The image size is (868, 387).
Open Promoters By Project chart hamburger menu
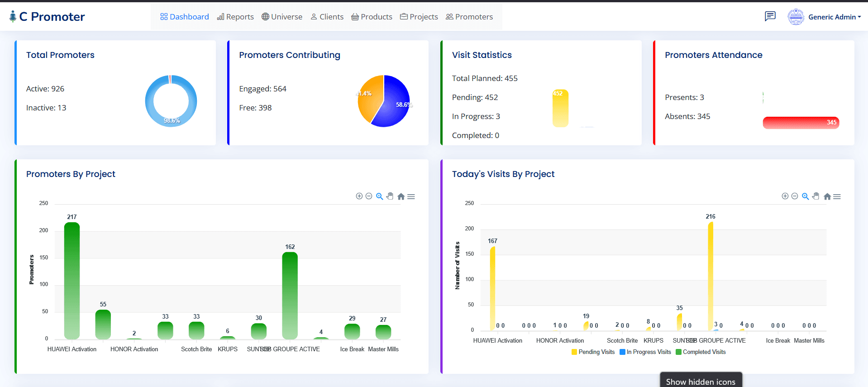pyautogui.click(x=411, y=196)
